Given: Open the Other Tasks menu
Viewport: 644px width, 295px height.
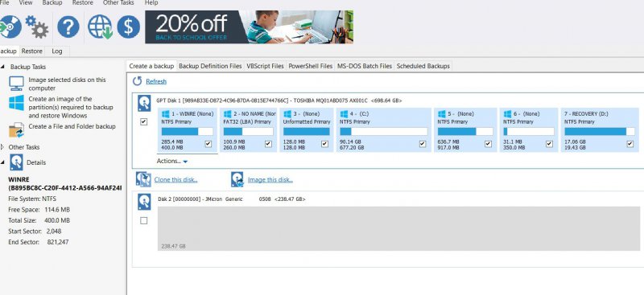Looking at the screenshot, I should [x=118, y=2].
